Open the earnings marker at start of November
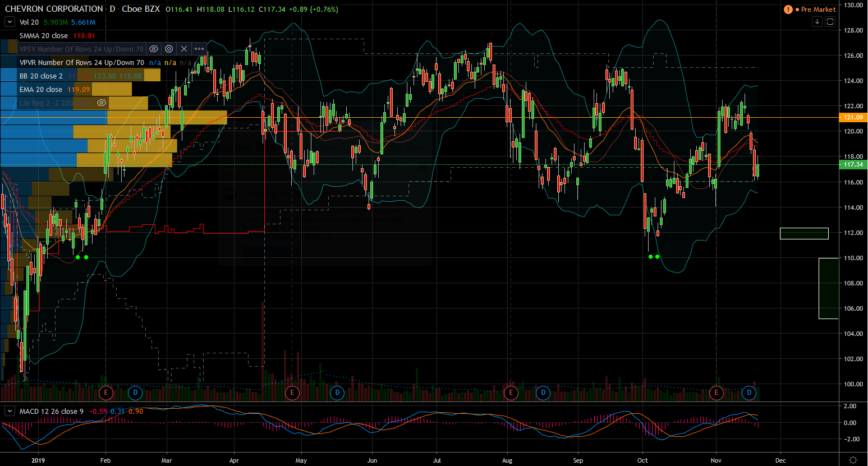The width and height of the screenshot is (868, 466). 717,393
